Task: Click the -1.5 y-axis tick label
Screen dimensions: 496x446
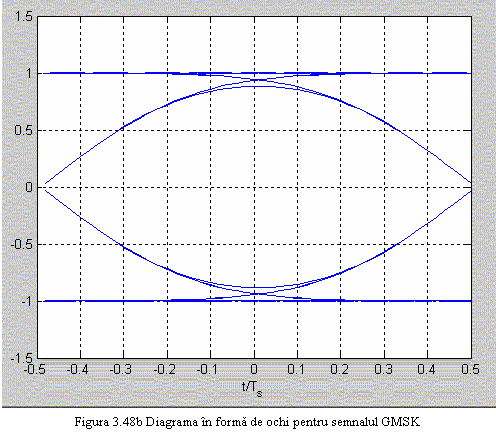Action: click(x=22, y=358)
